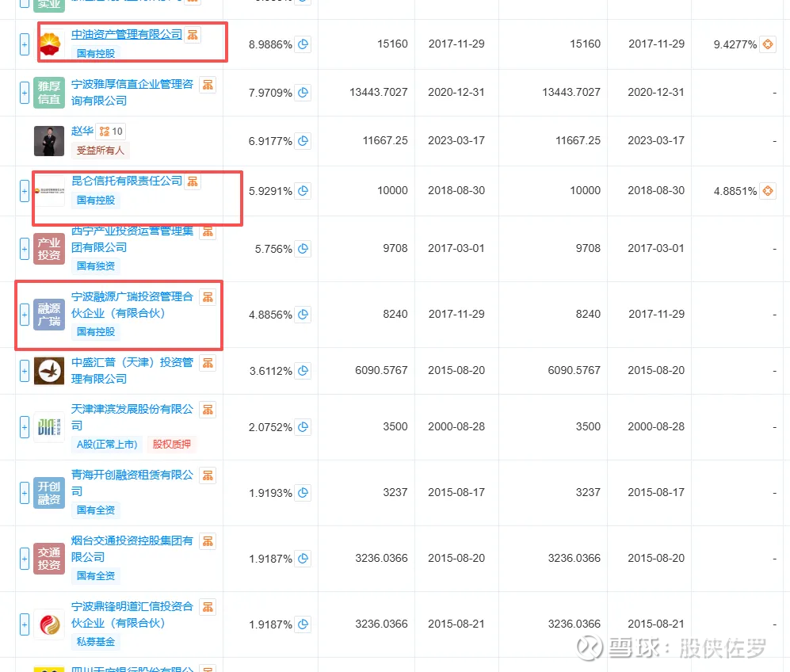The width and height of the screenshot is (790, 672).
Task: Expand the 西宁产业投资运营管理集团 row
Action: pos(25,249)
